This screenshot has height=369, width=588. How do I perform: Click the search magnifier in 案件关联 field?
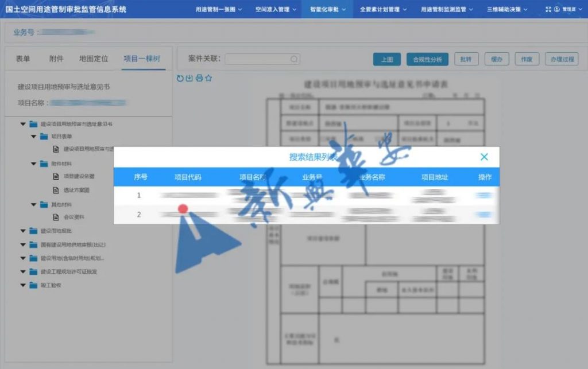pyautogui.click(x=294, y=59)
